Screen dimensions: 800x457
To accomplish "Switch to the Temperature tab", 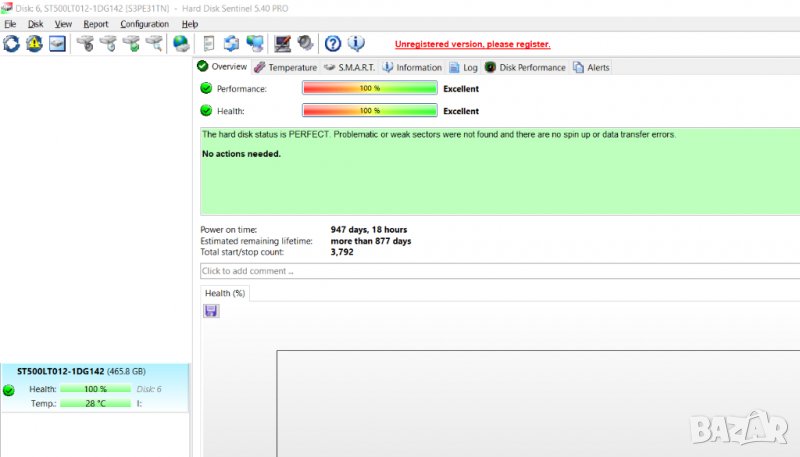I will tap(285, 67).
